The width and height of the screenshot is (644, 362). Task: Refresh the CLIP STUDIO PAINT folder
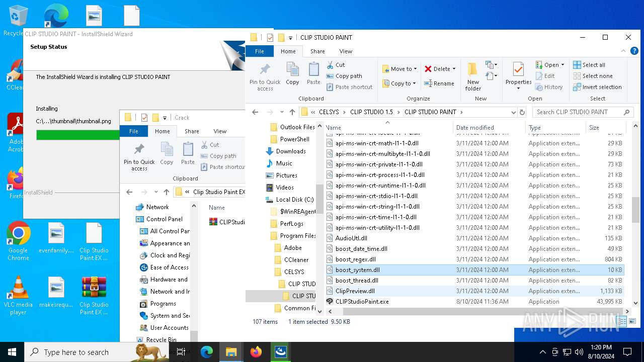(x=522, y=112)
